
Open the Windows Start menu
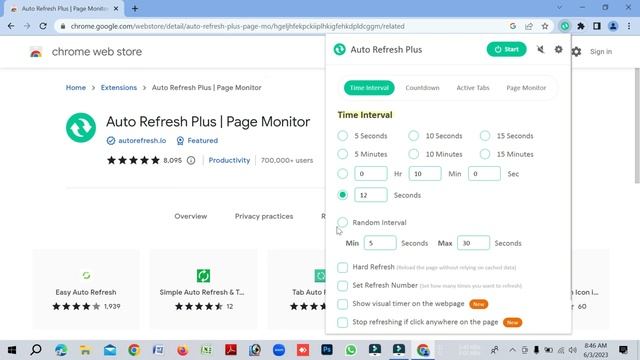pyautogui.click(x=12, y=350)
